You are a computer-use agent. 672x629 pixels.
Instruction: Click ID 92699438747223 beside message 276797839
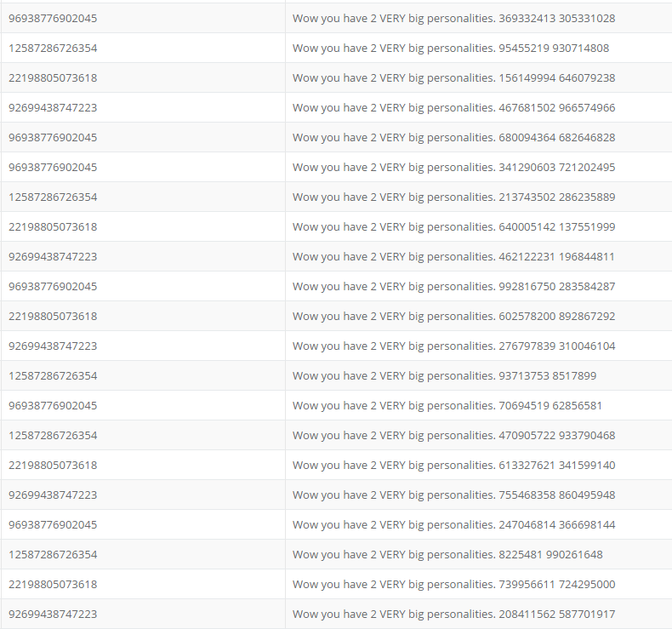pos(53,346)
